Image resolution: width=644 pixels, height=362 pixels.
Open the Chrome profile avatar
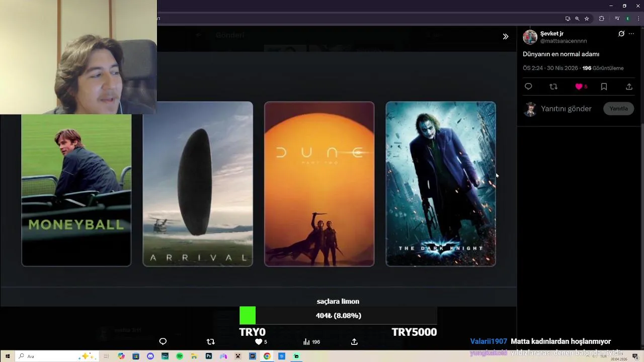(x=627, y=19)
